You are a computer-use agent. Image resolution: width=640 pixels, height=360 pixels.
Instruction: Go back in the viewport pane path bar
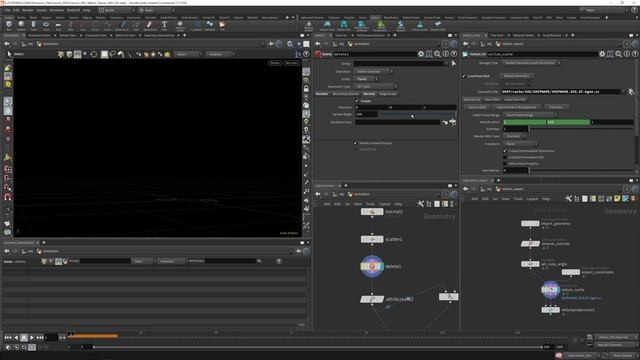tap(7, 44)
